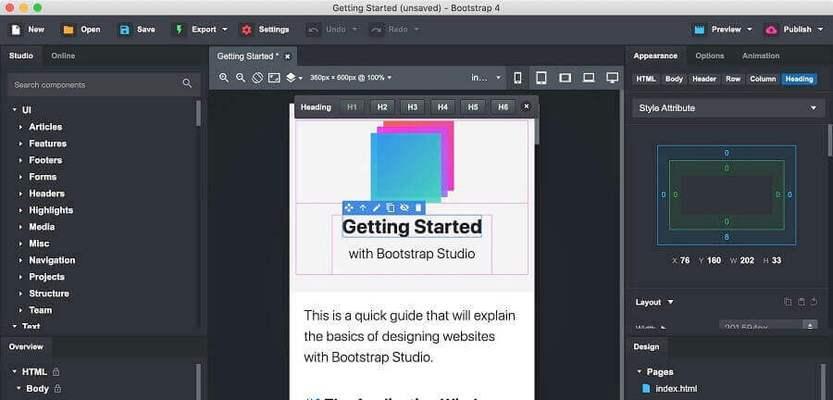The height and width of the screenshot is (400, 833).
Task: Set heading level to H4
Action: [443, 107]
